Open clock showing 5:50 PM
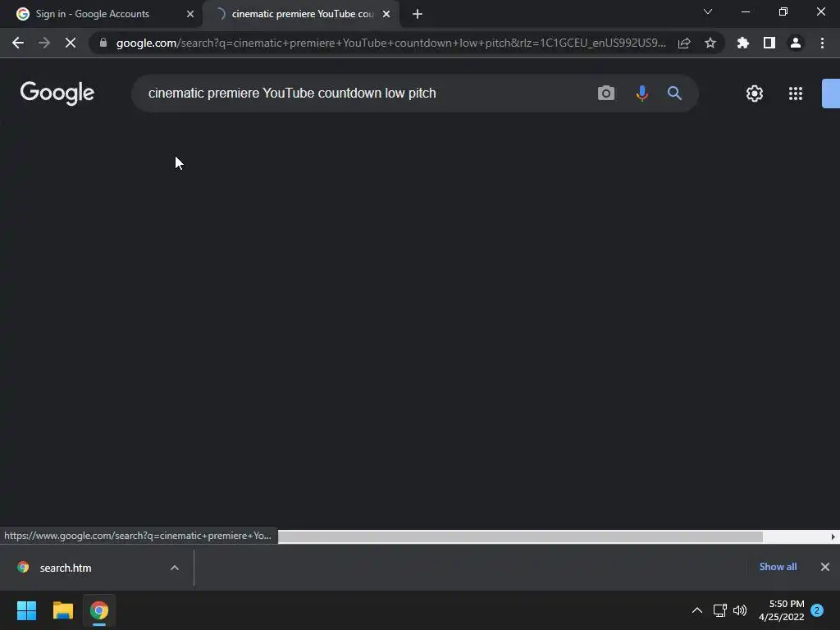 (781, 610)
